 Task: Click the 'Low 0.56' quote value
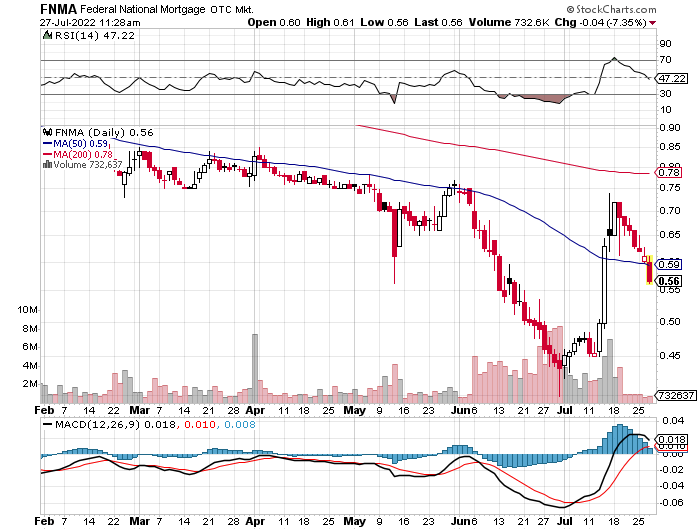pyautogui.click(x=384, y=22)
